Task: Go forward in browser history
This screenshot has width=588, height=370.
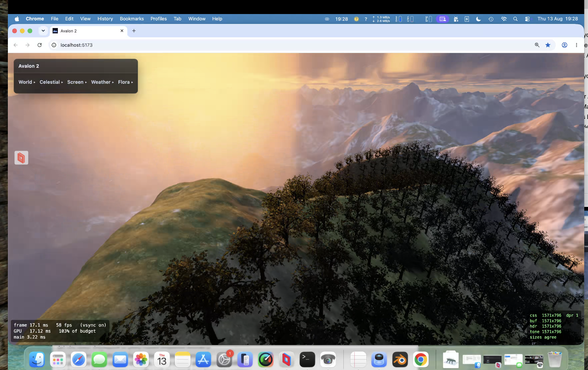Action: click(27, 45)
